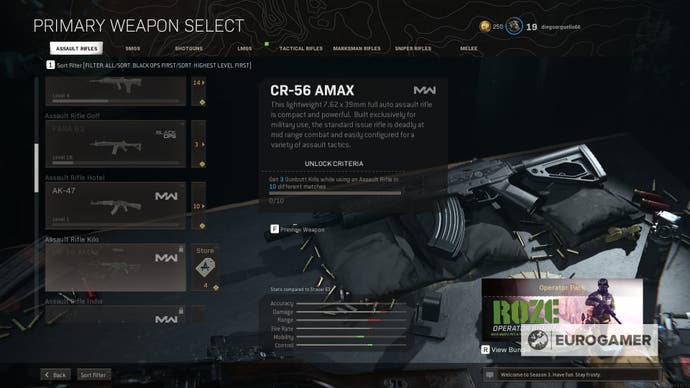Select the Shotguns category tab
Image resolution: width=690 pixels, height=388 pixels.
(189, 48)
